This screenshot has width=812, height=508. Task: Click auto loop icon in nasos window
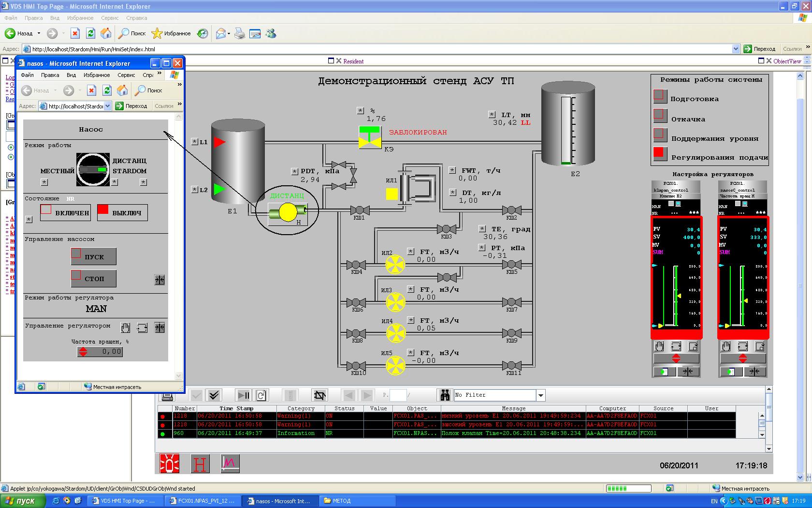[x=142, y=328]
